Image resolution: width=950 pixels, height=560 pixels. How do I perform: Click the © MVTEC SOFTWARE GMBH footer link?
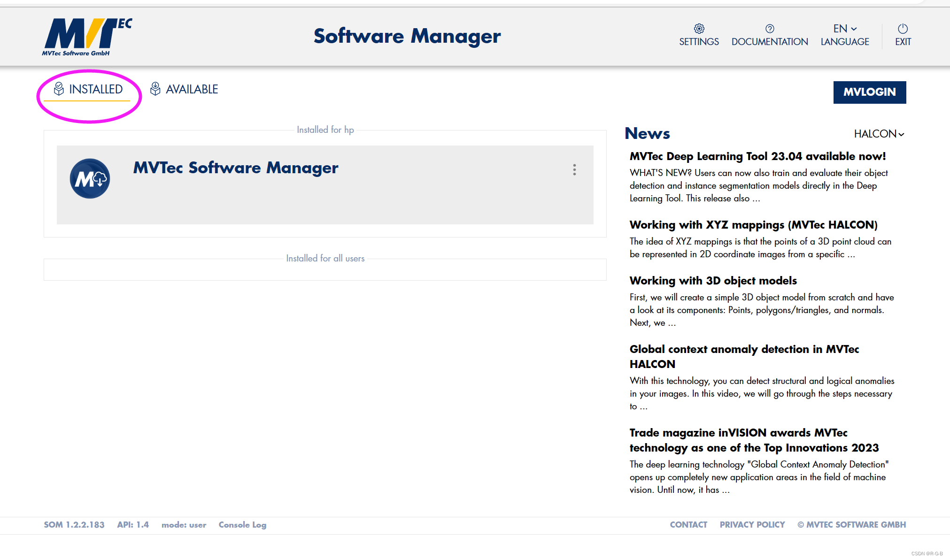852,525
